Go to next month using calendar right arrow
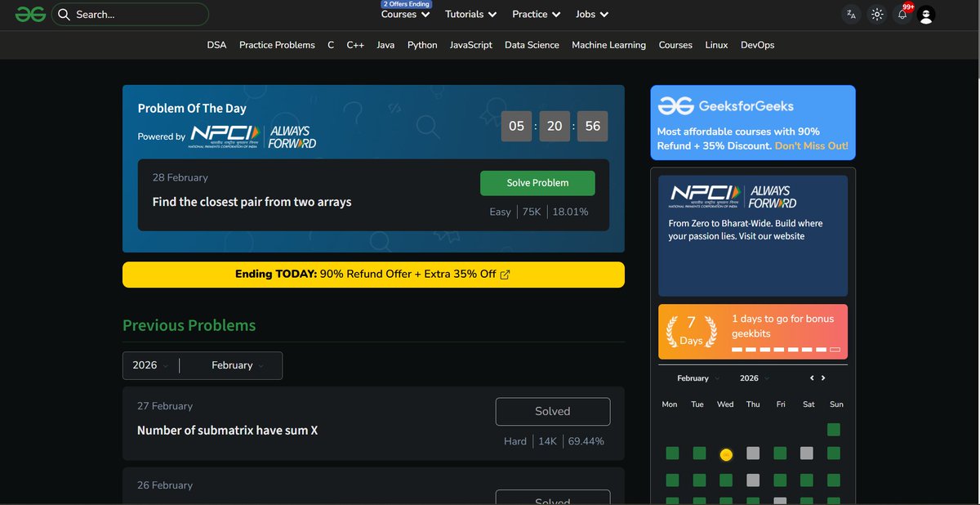Viewport: 980px width, 505px height. click(823, 378)
